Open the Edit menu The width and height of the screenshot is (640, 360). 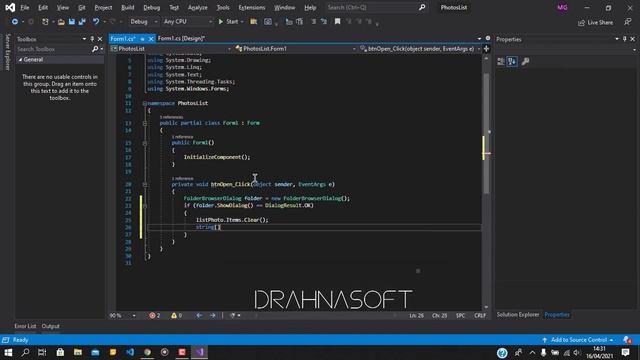click(x=43, y=7)
